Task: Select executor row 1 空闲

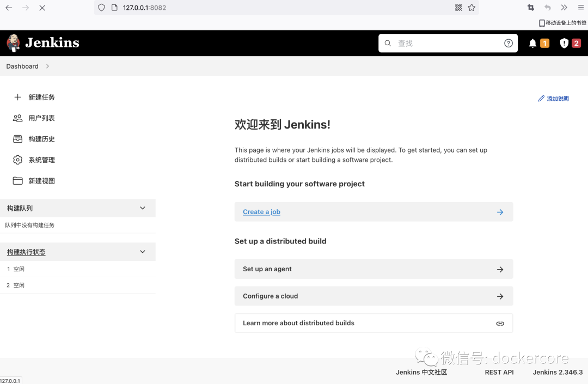Action: 78,269
